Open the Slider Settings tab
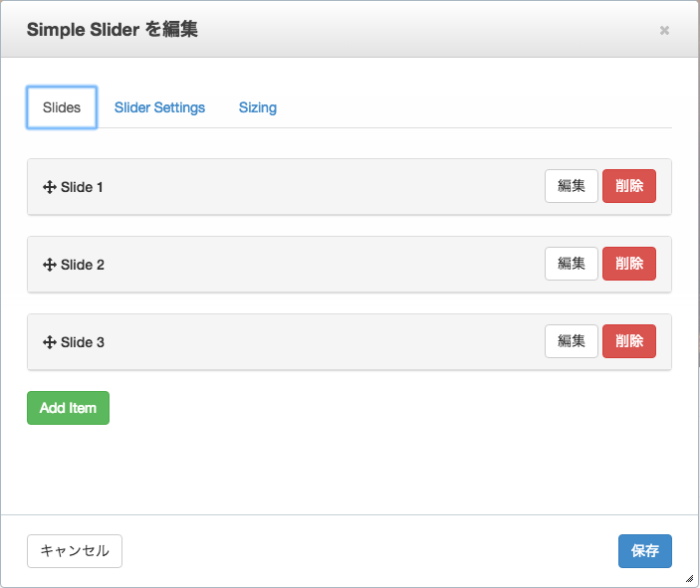Image resolution: width=700 pixels, height=588 pixels. tap(159, 107)
